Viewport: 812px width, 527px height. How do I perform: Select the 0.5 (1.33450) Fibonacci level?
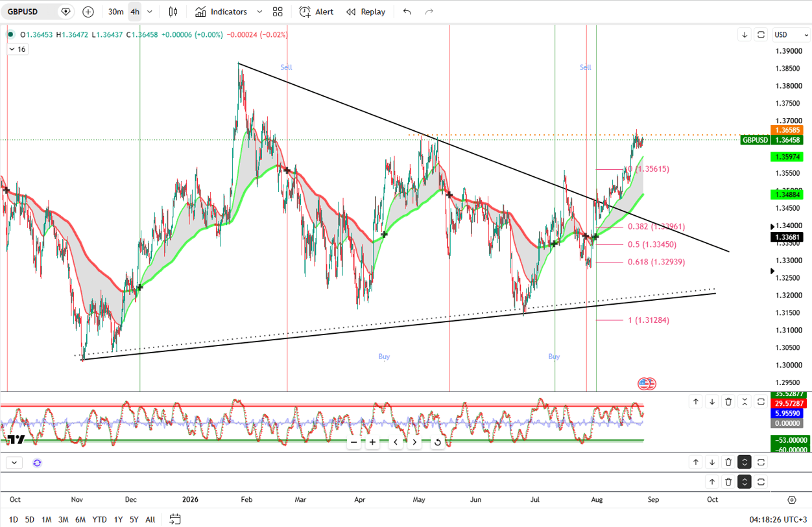tap(652, 244)
